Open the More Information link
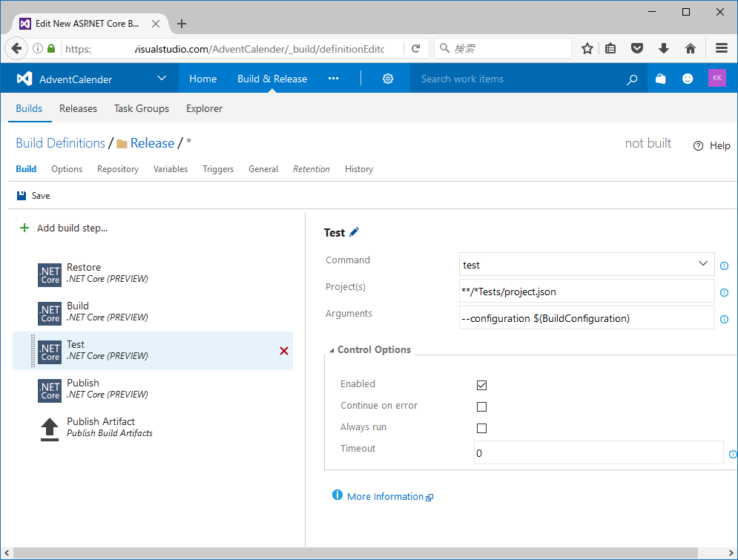This screenshot has width=738, height=560. click(385, 496)
